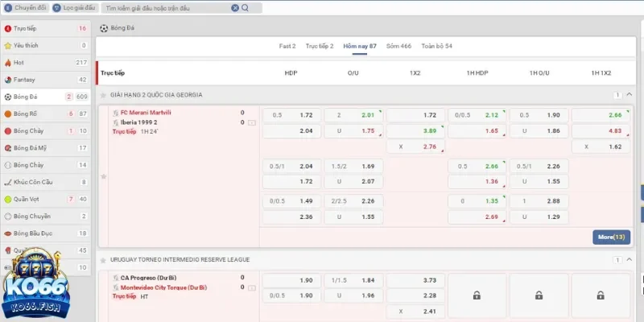Viewport: 644px width, 322px height.
Task: Open the Quần Vợt tennis sport
Action: [8, 199]
